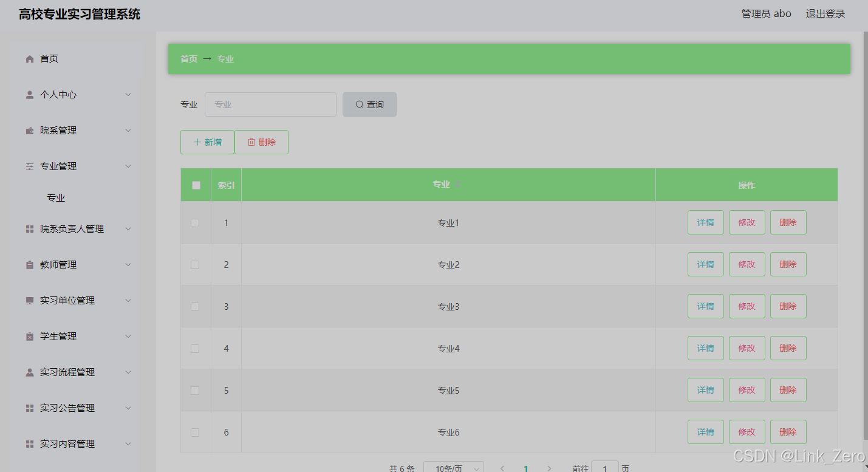This screenshot has height=472, width=868.
Task: Click the magnifier icon in the 查询 button
Action: 358,104
